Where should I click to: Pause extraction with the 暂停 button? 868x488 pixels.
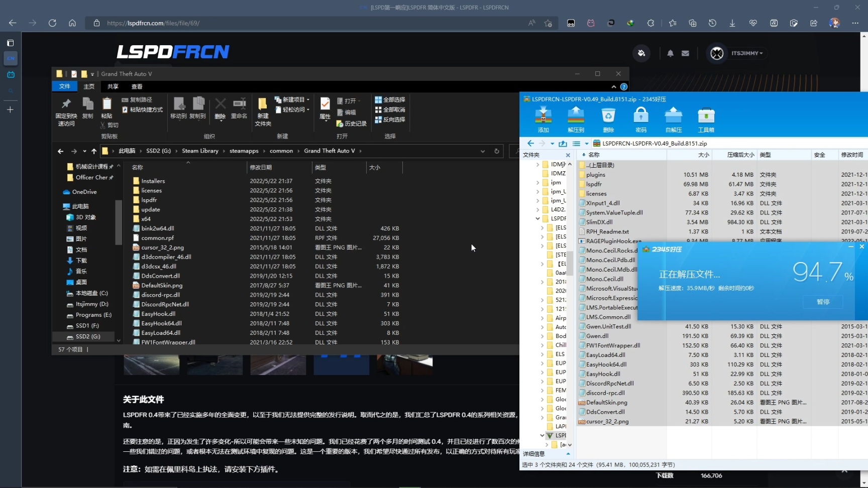click(x=823, y=302)
